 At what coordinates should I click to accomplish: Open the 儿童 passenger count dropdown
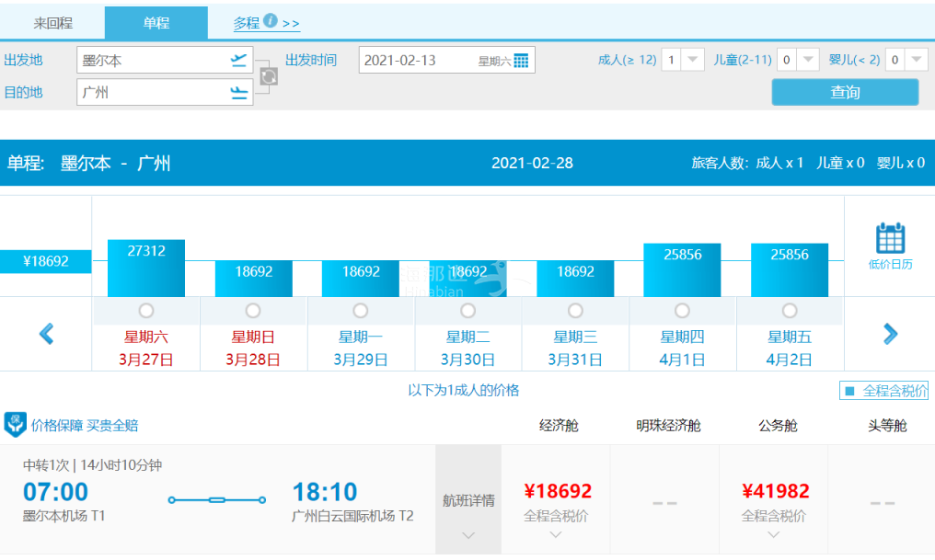click(808, 60)
